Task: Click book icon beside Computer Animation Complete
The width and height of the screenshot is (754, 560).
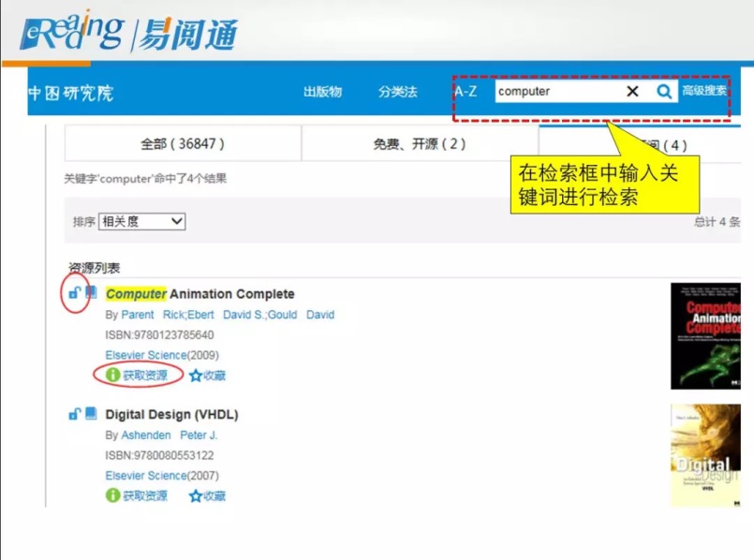Action: (91, 293)
